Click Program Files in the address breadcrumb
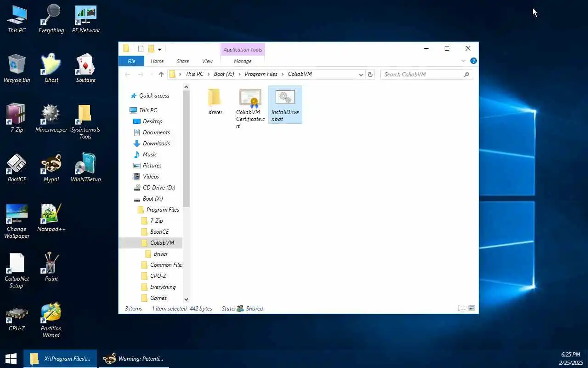The width and height of the screenshot is (588, 368). tap(261, 74)
